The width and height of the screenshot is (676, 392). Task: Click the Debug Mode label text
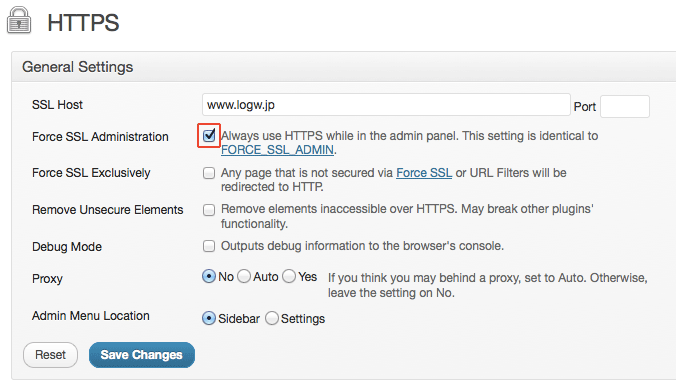coord(67,247)
